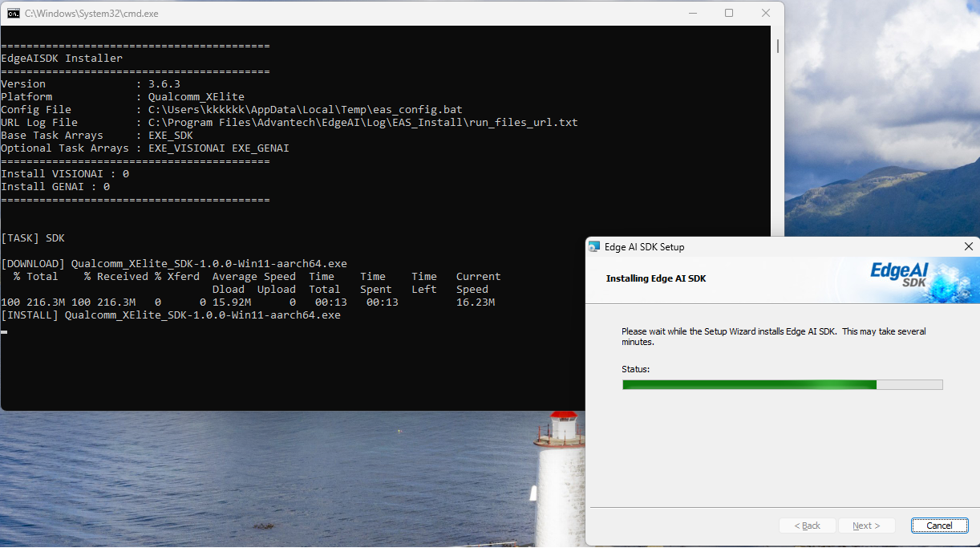The height and width of the screenshot is (548, 980).
Task: Click the [DOWNLOAD] Qualcomm_XElite_SDK line
Action: point(174,263)
